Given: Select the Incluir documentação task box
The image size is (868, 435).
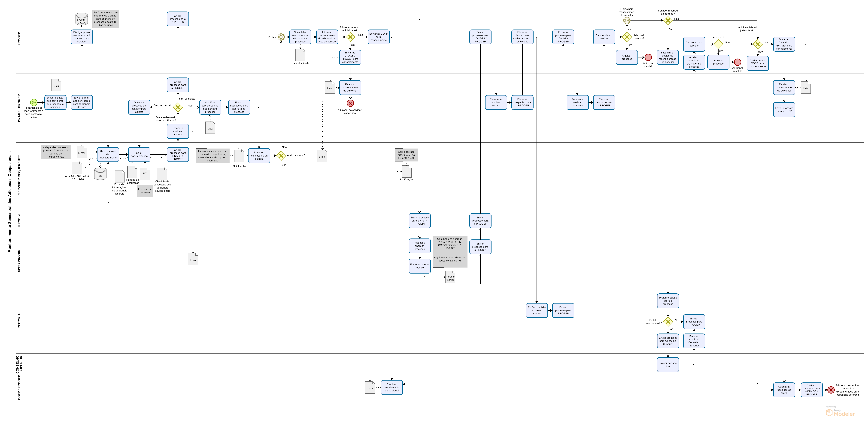Looking at the screenshot, I should click(139, 155).
